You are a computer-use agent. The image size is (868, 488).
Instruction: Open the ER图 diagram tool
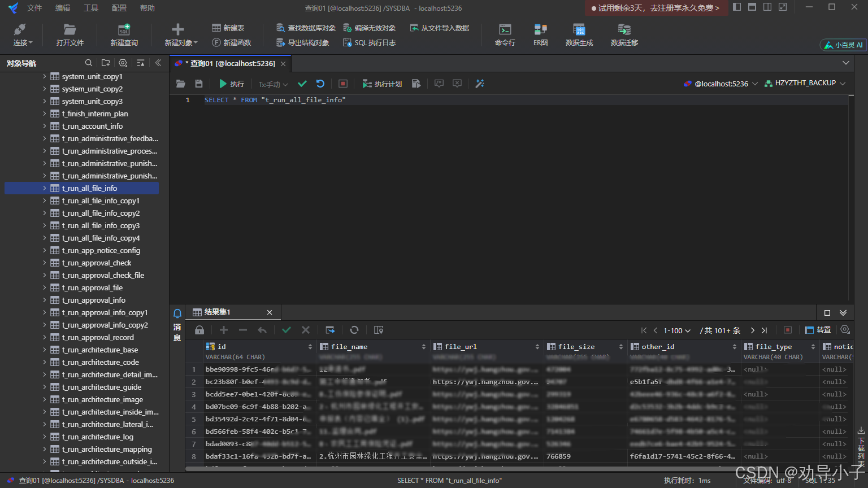click(541, 35)
